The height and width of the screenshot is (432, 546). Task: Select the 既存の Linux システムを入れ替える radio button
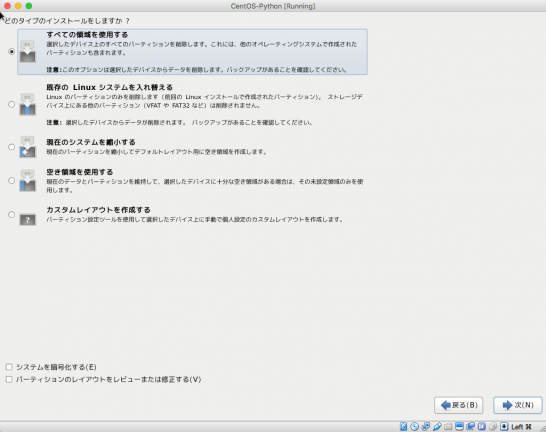point(11,104)
